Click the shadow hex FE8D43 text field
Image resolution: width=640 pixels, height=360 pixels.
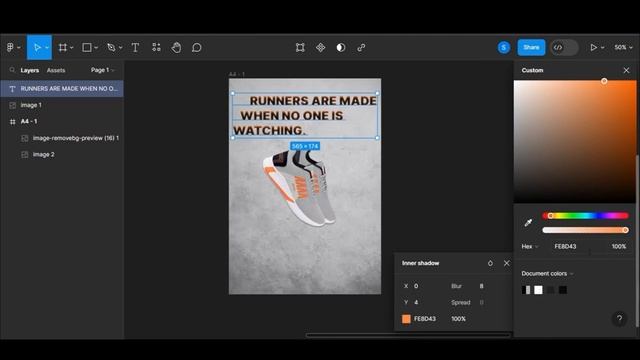tap(425, 319)
